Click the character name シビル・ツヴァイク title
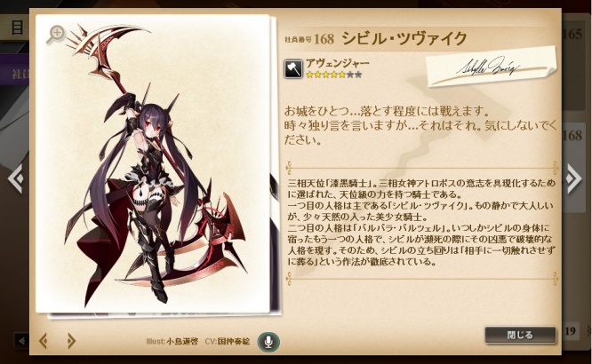Screen dimensions: 592x364 point(404,38)
